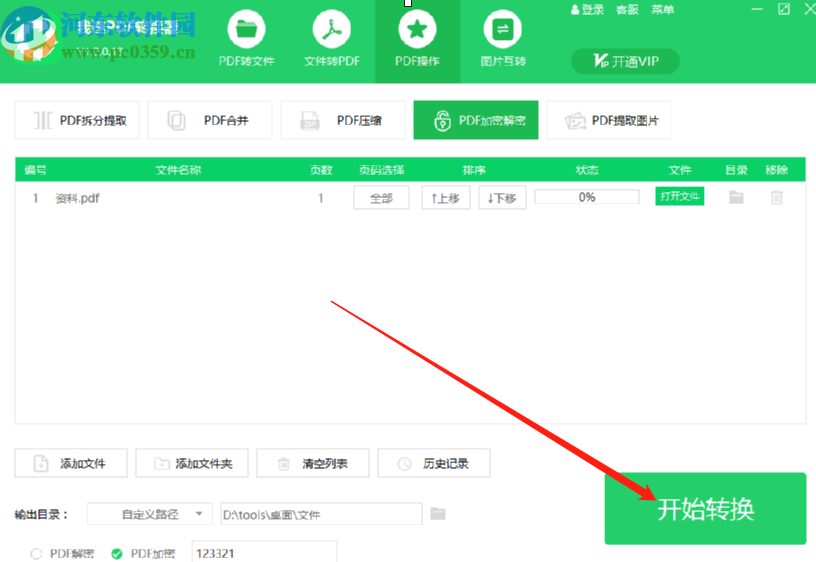Image resolution: width=816 pixels, height=562 pixels.
Task: Click the 开始转换 button
Action: coord(705,508)
